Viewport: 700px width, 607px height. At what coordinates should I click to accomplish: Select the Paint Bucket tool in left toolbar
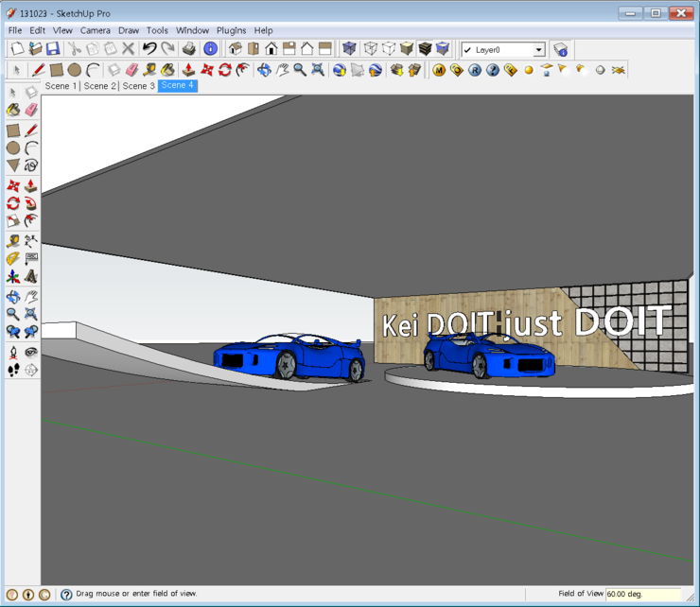(x=13, y=110)
